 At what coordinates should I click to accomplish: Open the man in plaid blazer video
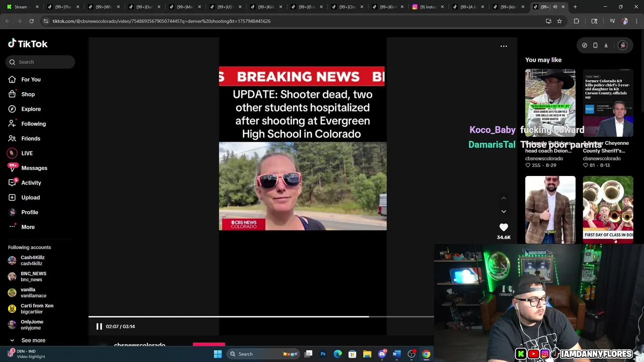(x=550, y=210)
